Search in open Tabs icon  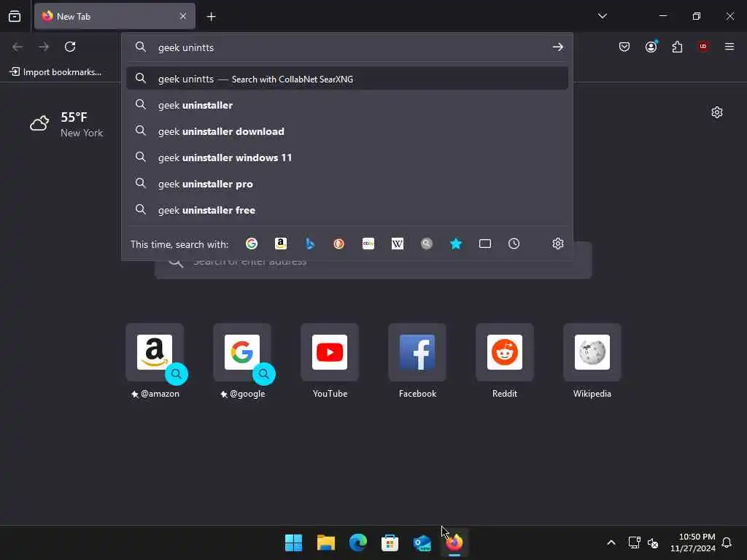[x=485, y=244]
